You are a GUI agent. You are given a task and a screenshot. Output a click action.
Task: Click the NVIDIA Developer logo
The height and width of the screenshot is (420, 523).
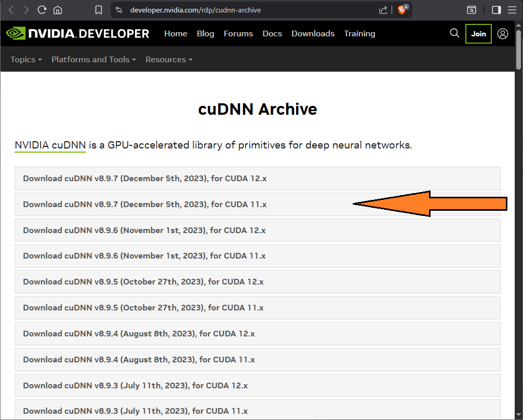(x=77, y=33)
